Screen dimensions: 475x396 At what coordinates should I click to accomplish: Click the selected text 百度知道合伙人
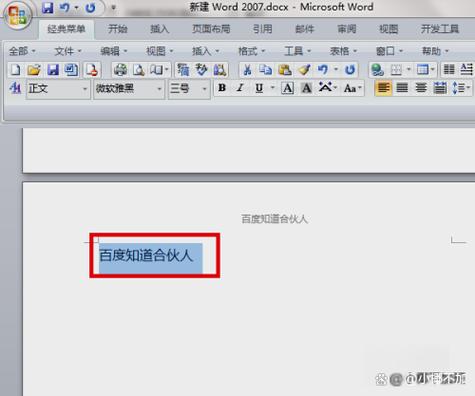click(x=147, y=256)
